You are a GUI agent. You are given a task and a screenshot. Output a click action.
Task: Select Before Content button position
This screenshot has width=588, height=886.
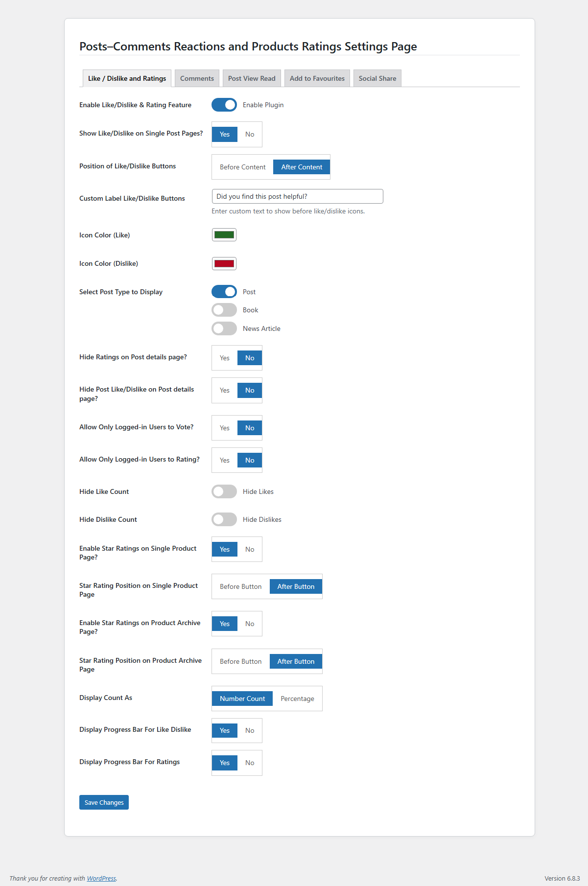click(242, 167)
